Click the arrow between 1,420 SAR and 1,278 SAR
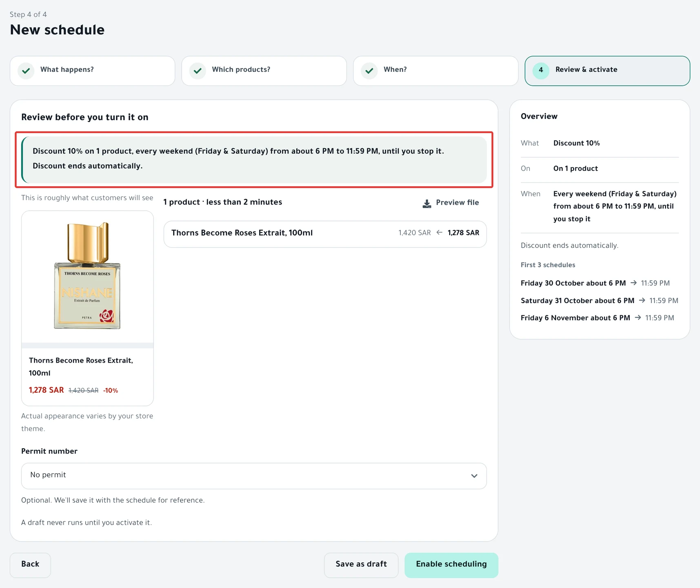Screen dimensions: 700x588 439,232
